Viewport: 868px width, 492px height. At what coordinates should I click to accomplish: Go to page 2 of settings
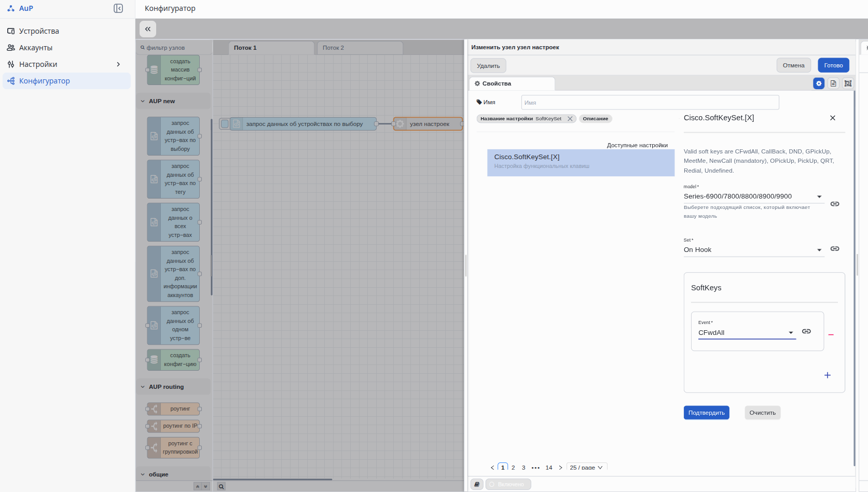513,468
